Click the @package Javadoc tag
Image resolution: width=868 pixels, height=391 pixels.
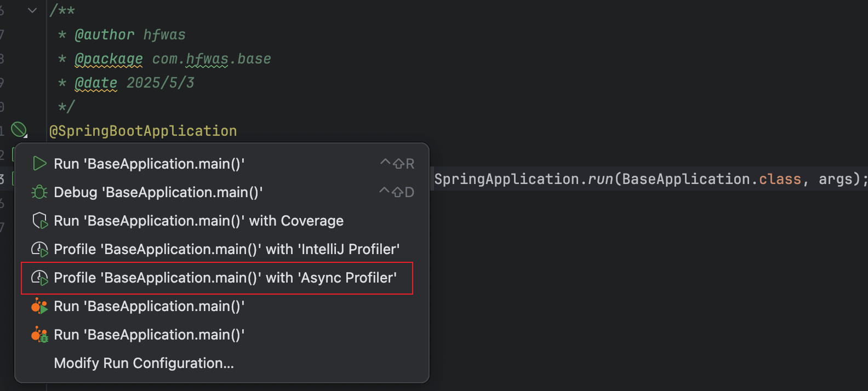click(108, 59)
